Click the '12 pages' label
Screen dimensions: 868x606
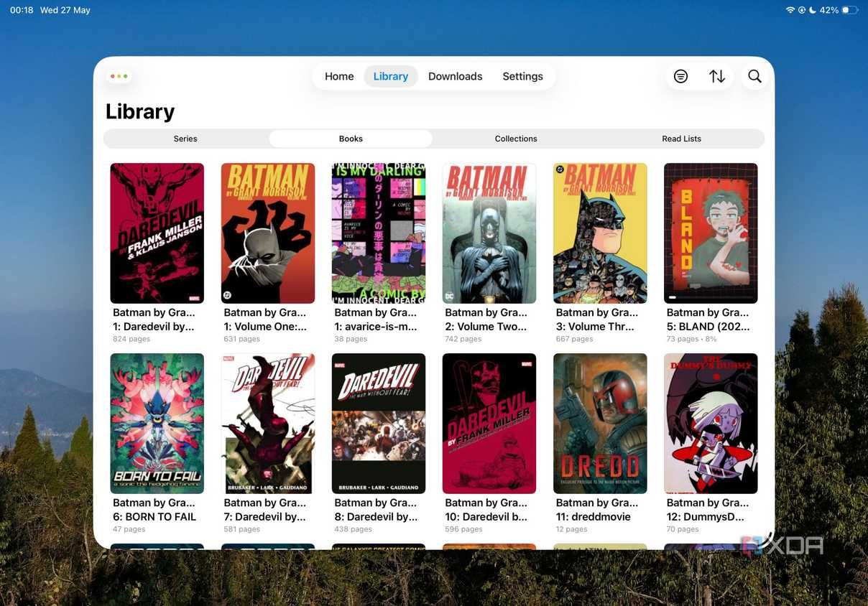[571, 529]
